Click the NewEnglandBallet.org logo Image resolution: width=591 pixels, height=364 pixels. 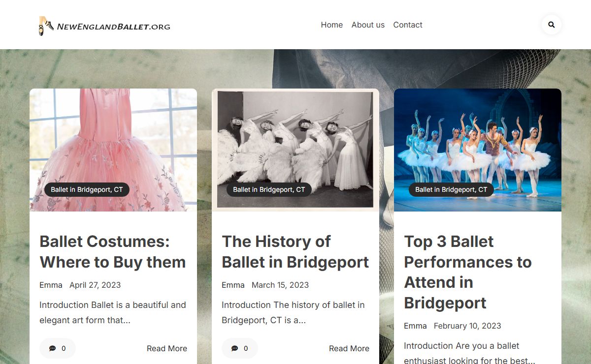coord(105,26)
